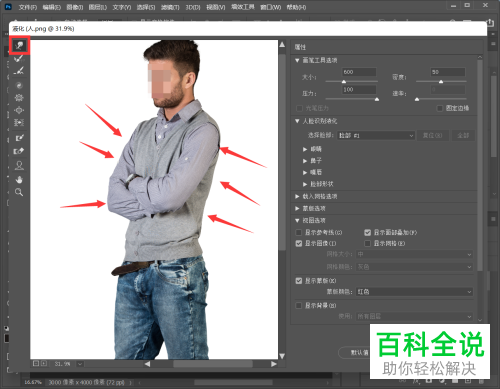Click the 压力 (Pressure) value field showing 100
The width and height of the screenshot is (500, 389).
(x=359, y=89)
